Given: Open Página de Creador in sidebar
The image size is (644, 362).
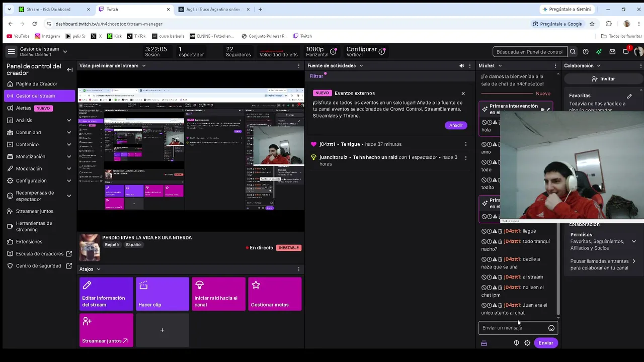Looking at the screenshot, I should click(x=39, y=84).
